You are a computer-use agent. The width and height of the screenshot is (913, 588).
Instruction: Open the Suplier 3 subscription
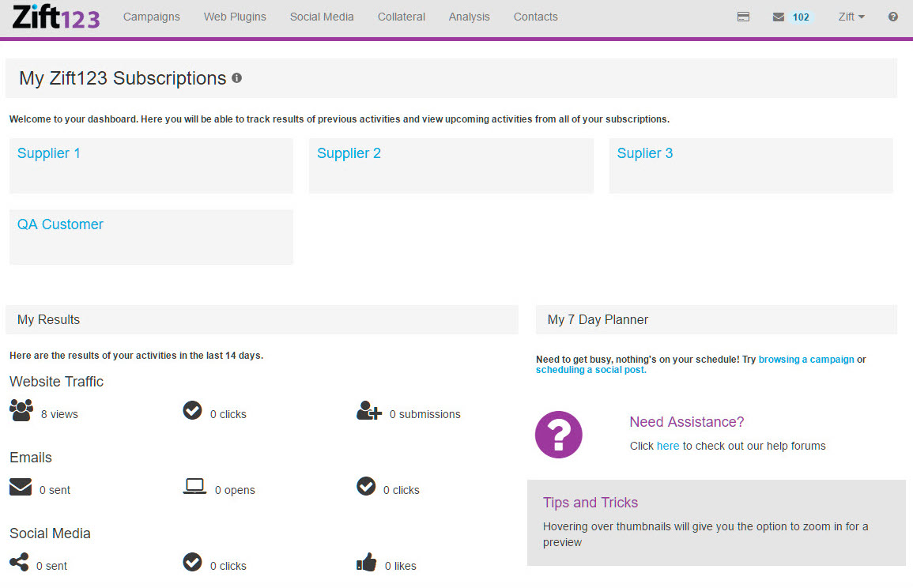pos(644,153)
